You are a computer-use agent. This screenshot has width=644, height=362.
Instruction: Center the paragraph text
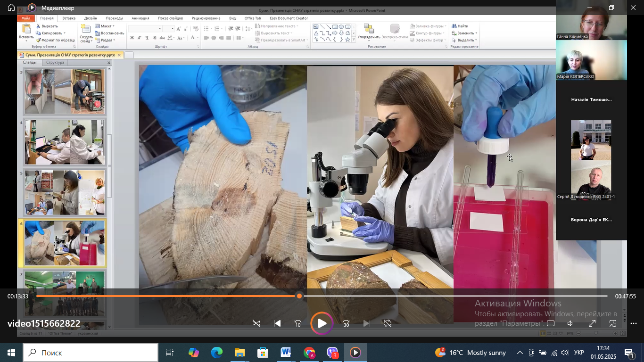pos(214,38)
